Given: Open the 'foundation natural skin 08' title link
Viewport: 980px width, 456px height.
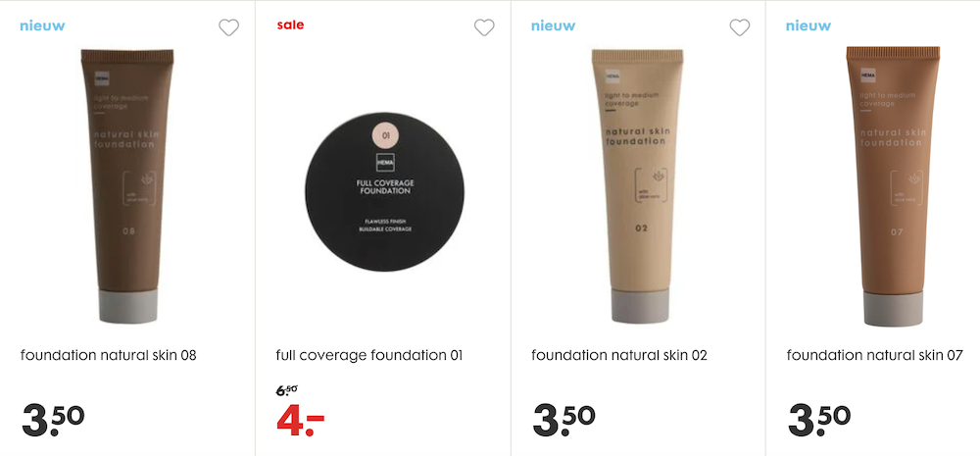Looking at the screenshot, I should tap(109, 355).
